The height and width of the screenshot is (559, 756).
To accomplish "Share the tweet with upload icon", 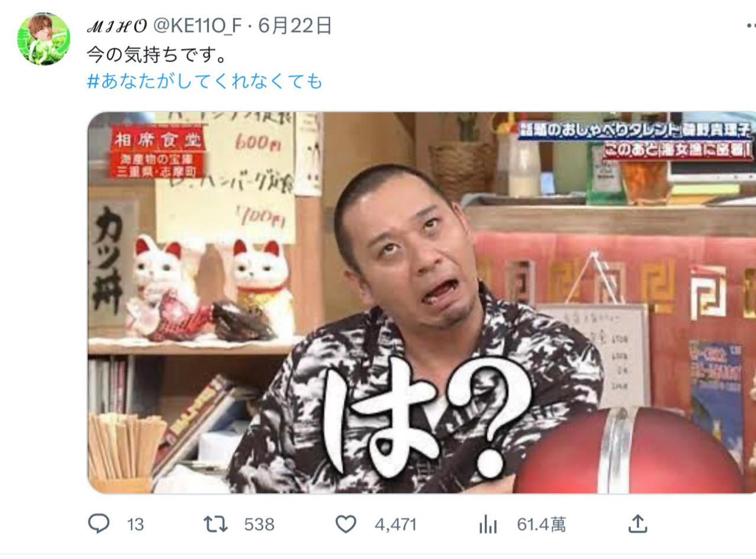I will [x=637, y=523].
